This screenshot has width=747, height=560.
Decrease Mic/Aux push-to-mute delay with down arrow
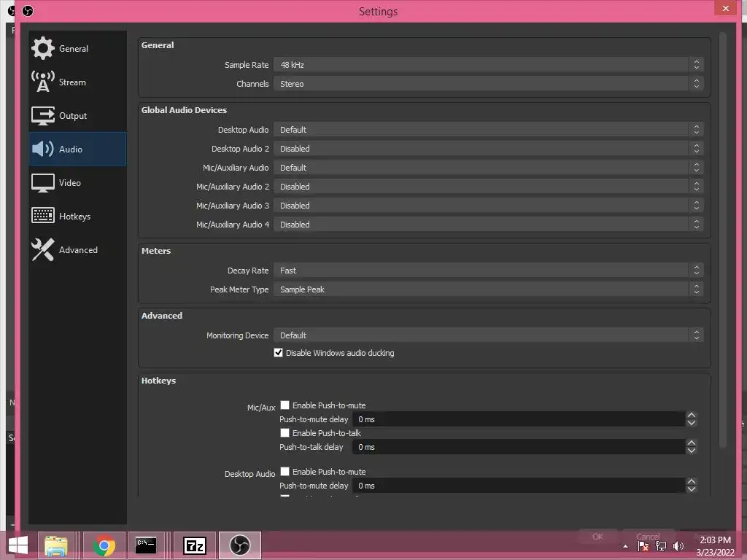click(692, 423)
